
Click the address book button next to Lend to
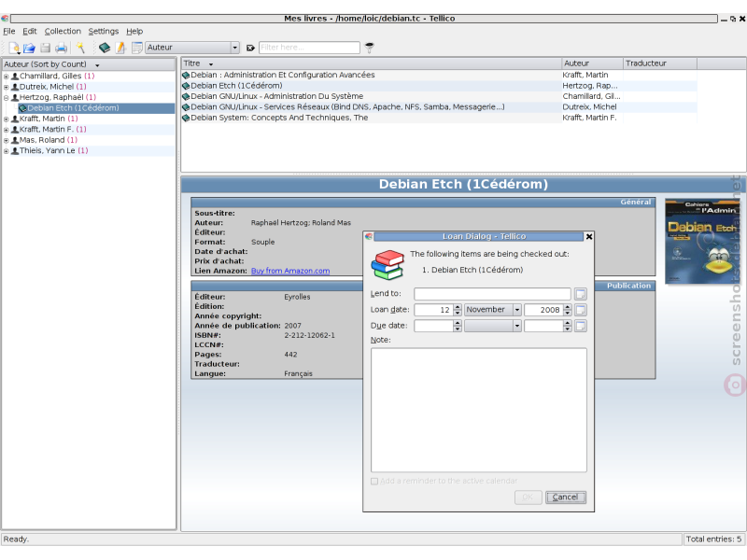[x=580, y=294]
